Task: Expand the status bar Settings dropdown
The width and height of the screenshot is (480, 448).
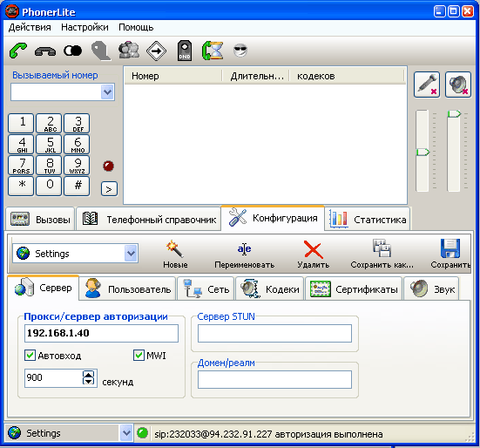Action: [x=126, y=432]
